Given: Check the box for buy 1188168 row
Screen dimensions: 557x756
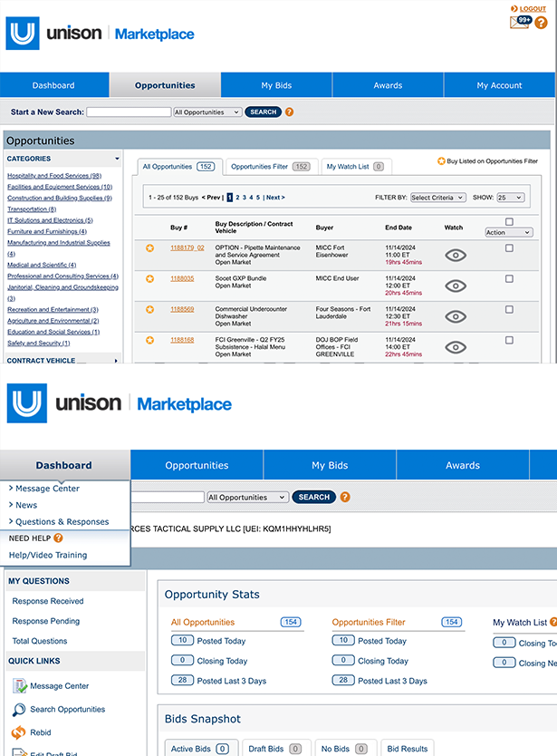Looking at the screenshot, I should click(x=509, y=341).
